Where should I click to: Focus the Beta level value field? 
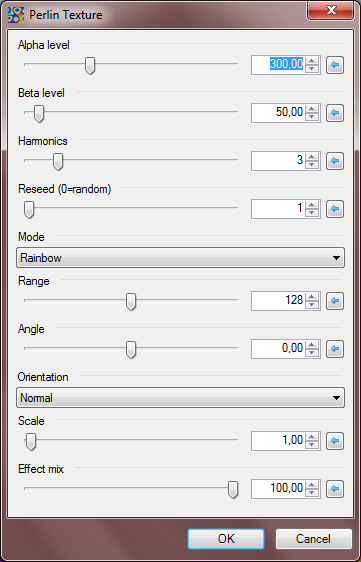click(x=278, y=113)
